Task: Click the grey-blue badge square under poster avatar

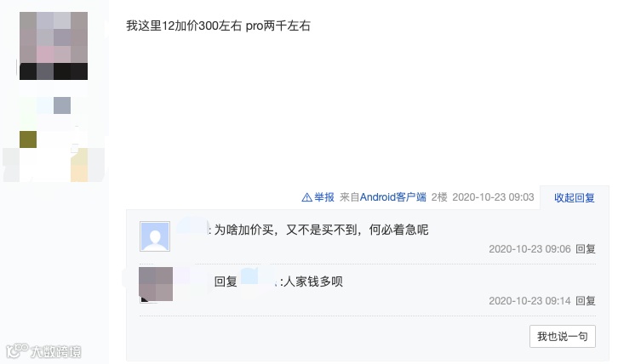Action: click(62, 105)
